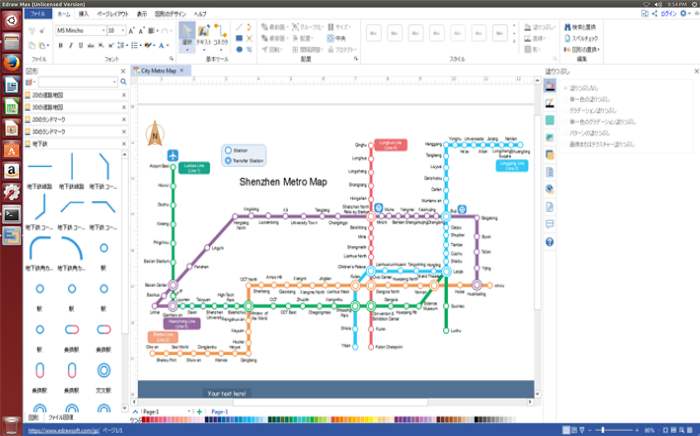Adjust the zoom slider in status bar
700x436 pixels.
[x=603, y=430]
